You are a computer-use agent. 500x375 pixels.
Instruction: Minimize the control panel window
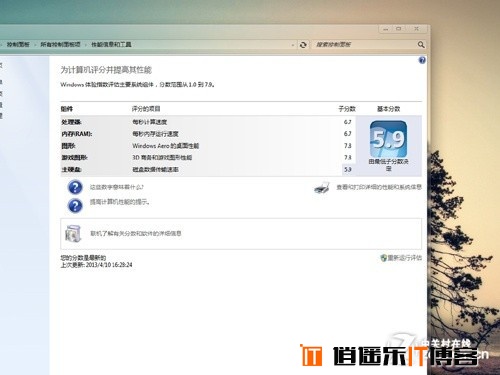[386, 29]
